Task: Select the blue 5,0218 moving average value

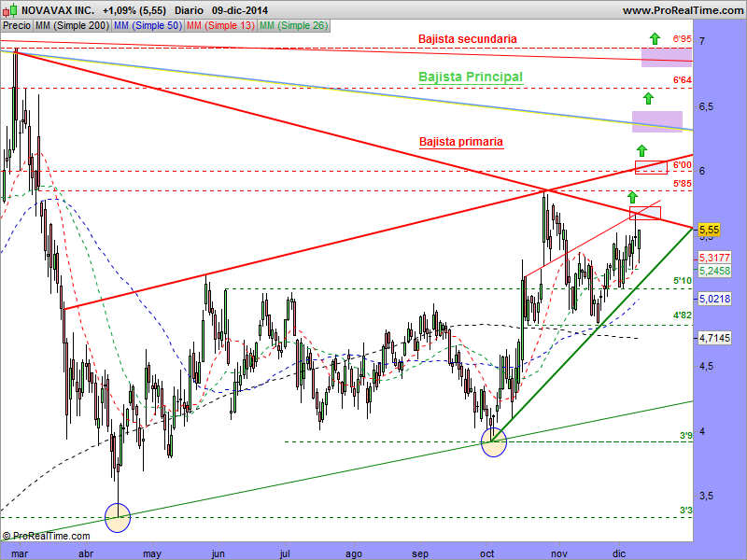Action: click(714, 299)
